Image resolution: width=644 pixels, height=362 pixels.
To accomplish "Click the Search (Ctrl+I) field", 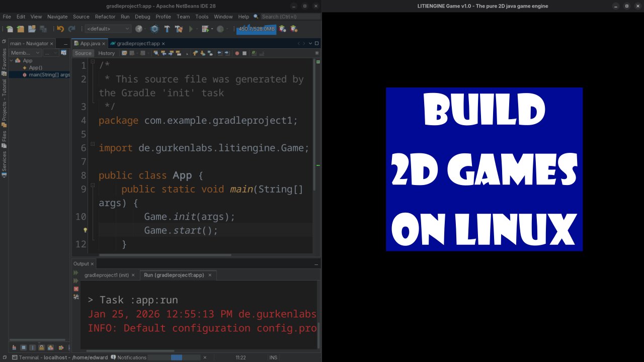I will pos(290,17).
